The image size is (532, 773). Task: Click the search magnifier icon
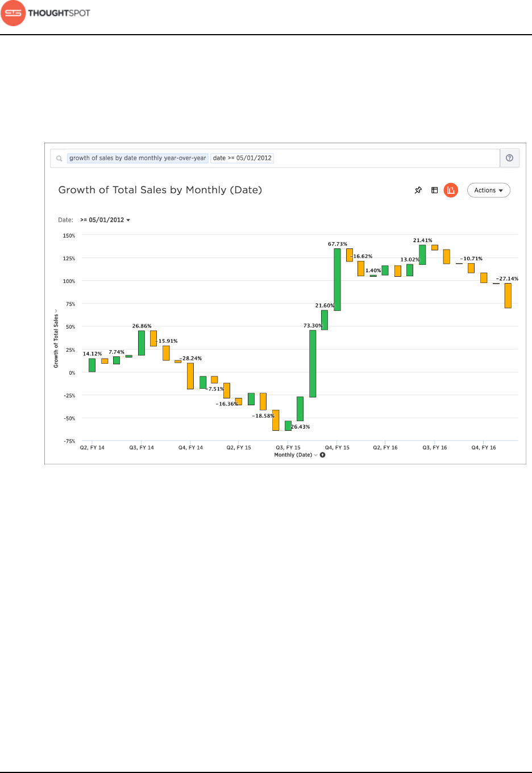59,159
